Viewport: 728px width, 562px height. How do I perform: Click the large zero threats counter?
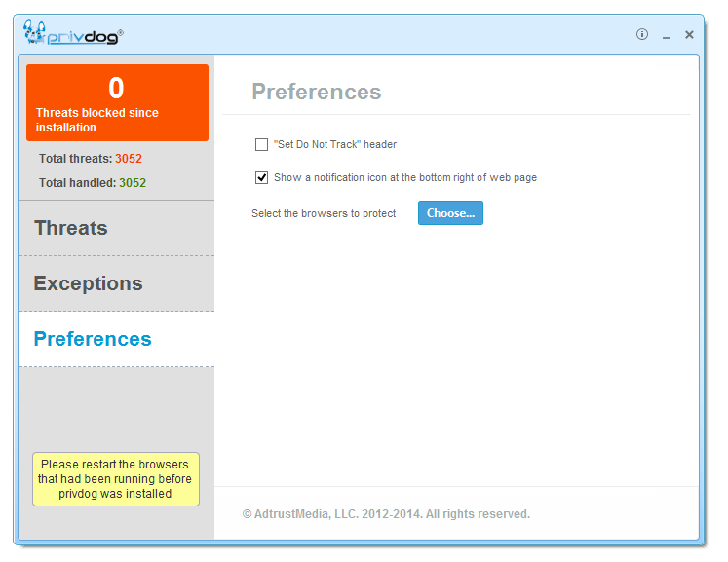coord(116,88)
